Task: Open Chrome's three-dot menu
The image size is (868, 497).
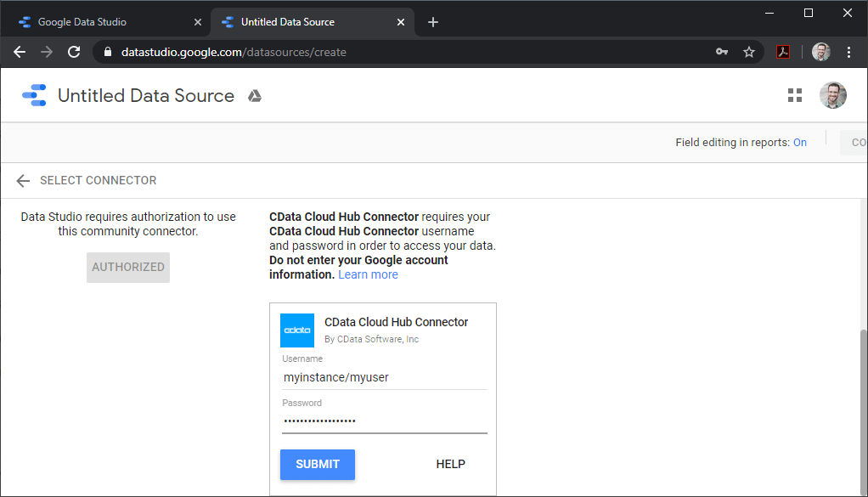Action: pyautogui.click(x=848, y=52)
